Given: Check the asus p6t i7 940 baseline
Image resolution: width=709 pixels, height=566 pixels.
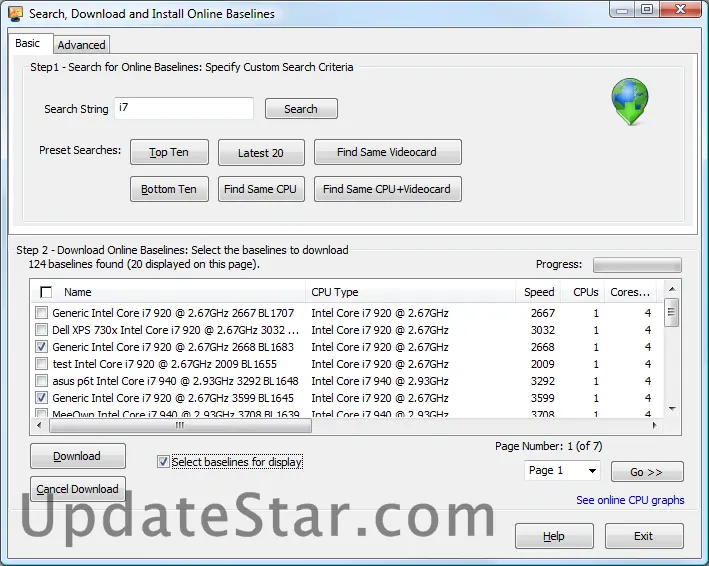Looking at the screenshot, I should (x=41, y=381).
